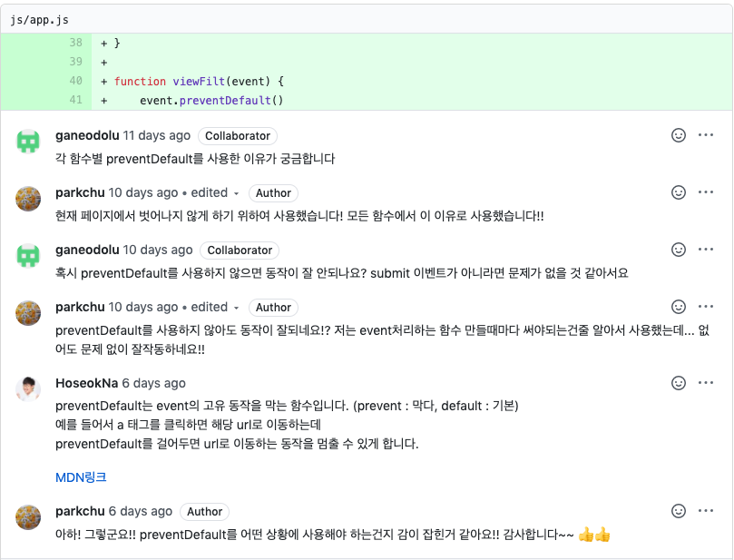
Task: Add emoji reaction to HoseokNa's comment
Action: click(x=679, y=383)
